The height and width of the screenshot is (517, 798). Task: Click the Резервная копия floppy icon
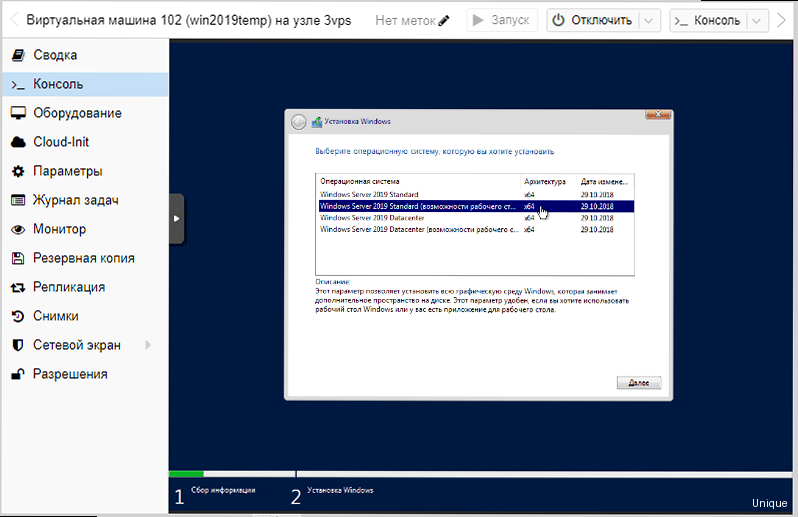pos(17,258)
